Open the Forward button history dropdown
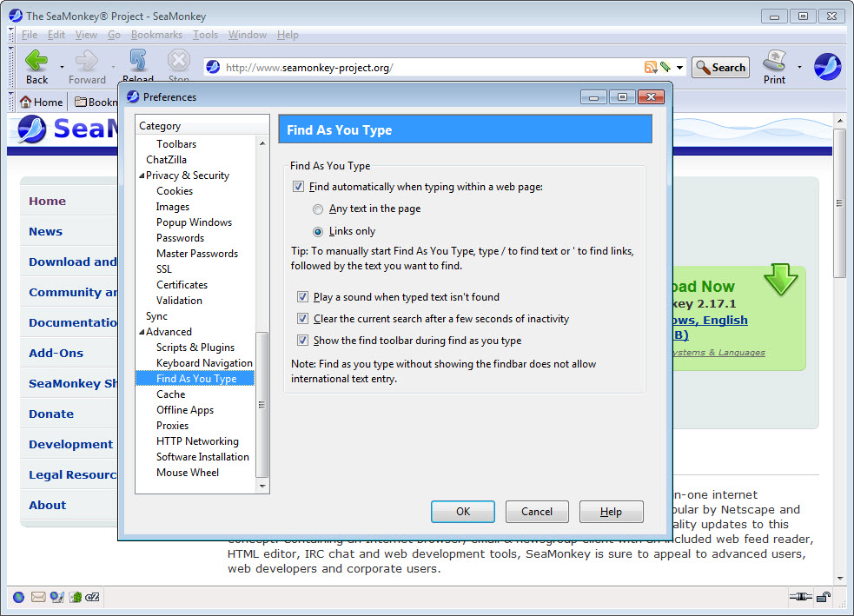854x616 pixels. pyautogui.click(x=113, y=67)
